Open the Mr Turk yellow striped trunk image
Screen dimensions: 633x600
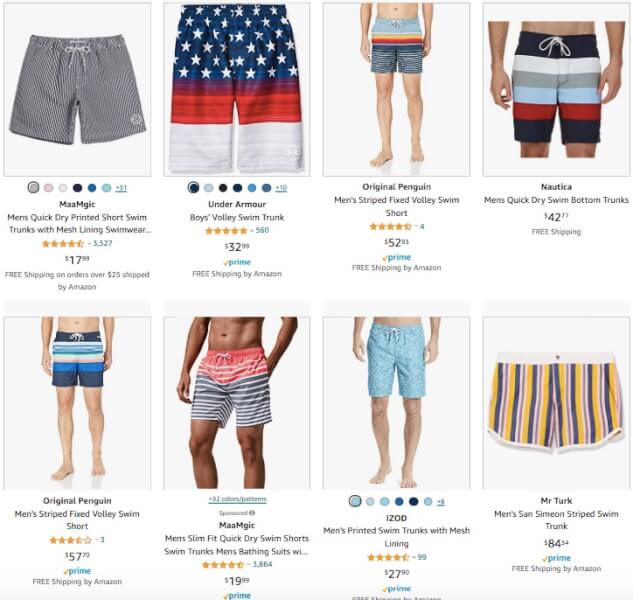click(x=556, y=403)
